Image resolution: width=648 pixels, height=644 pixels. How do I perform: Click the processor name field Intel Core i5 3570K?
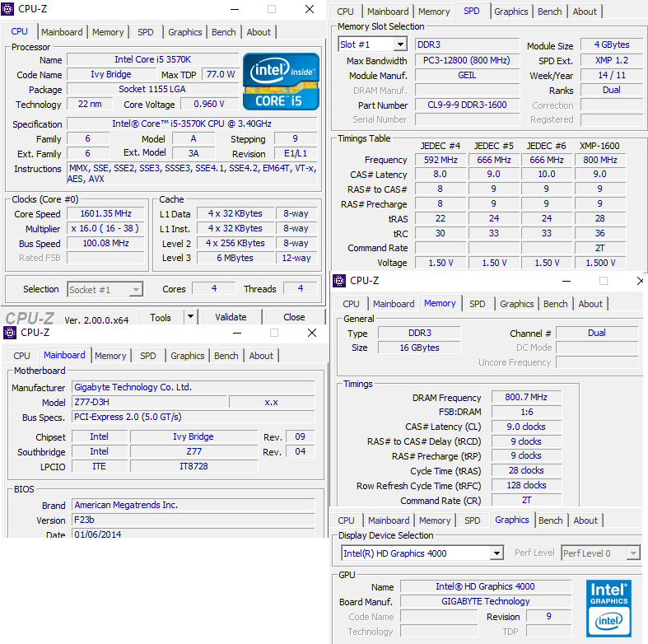click(x=153, y=59)
